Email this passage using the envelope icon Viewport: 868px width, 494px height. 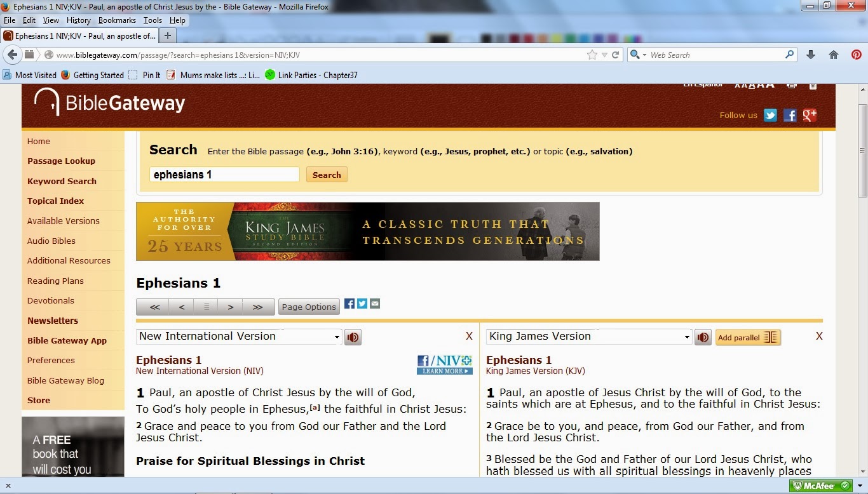(x=375, y=304)
